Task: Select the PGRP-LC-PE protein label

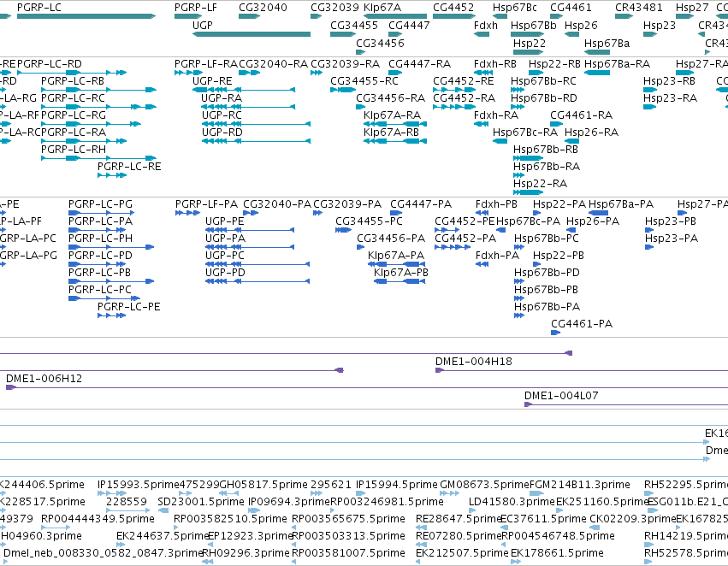Action: click(128, 307)
